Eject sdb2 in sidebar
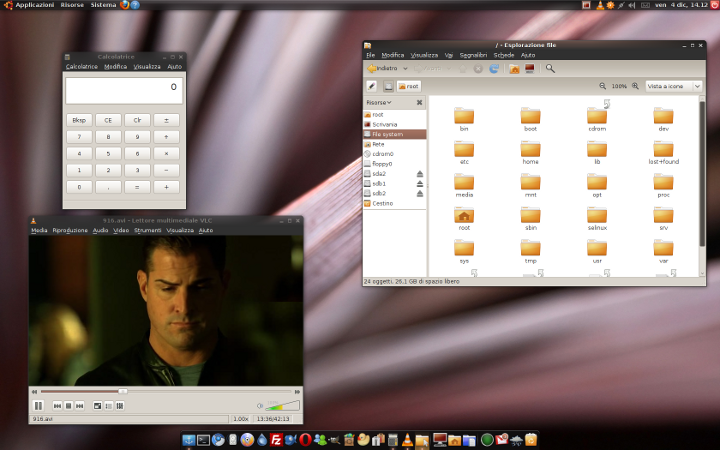This screenshot has width=720, height=450. click(x=420, y=194)
